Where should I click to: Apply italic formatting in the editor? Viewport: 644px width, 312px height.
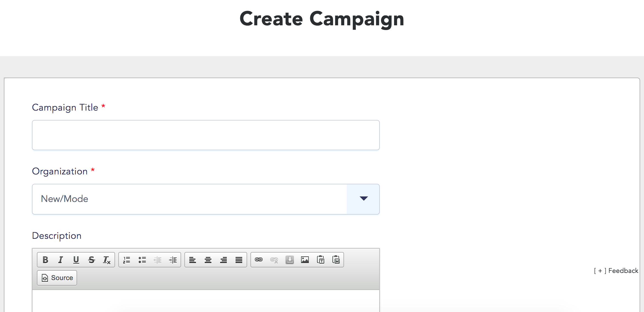pos(61,260)
